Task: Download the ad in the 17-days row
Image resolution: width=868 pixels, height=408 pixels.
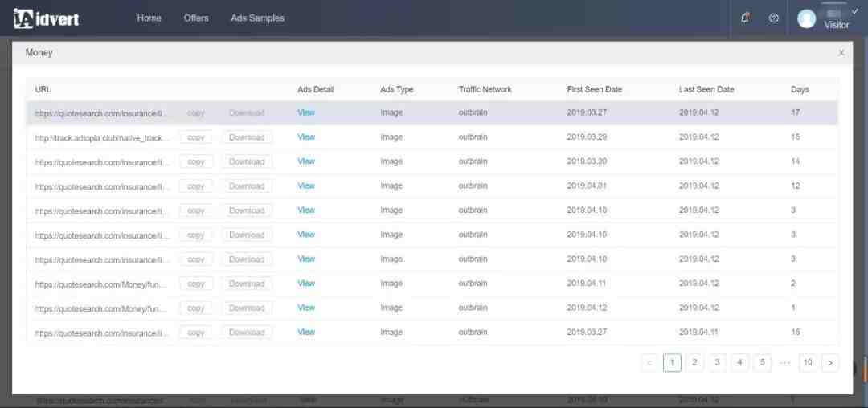Action: (247, 112)
